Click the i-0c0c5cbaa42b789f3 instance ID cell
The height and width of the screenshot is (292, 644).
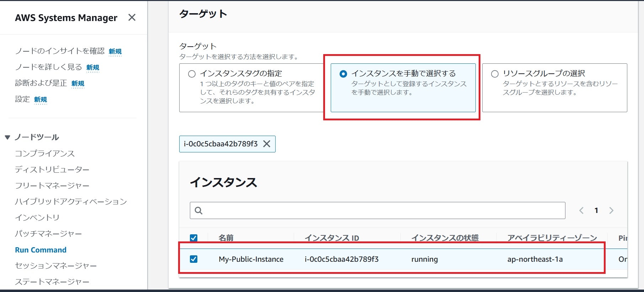(342, 259)
